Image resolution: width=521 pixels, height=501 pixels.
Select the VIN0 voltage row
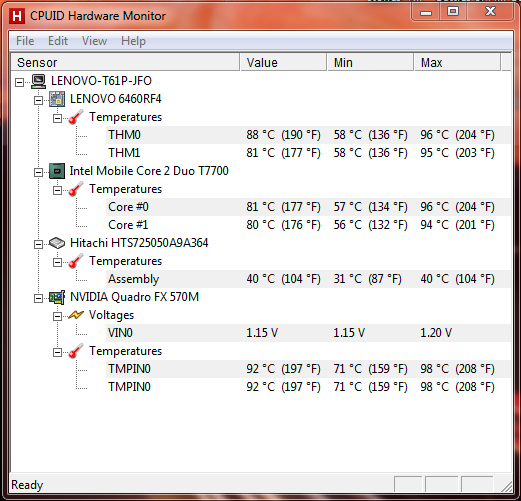308,333
